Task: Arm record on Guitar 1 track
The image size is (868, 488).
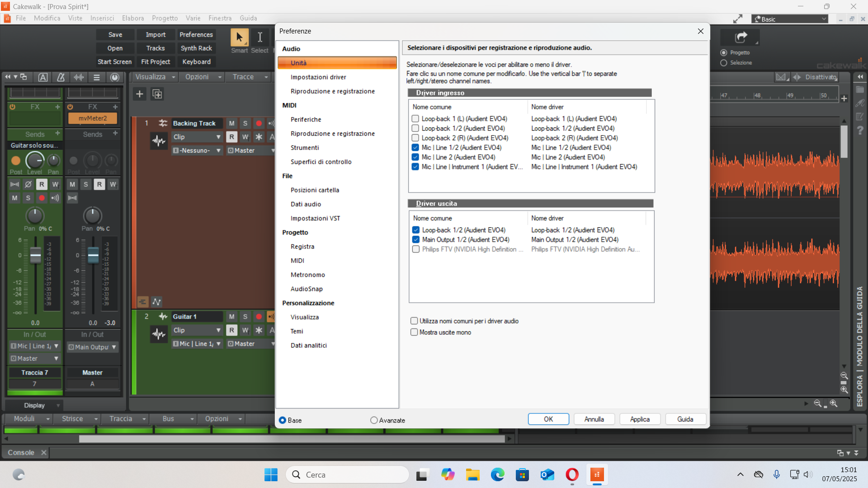Action: (x=259, y=317)
